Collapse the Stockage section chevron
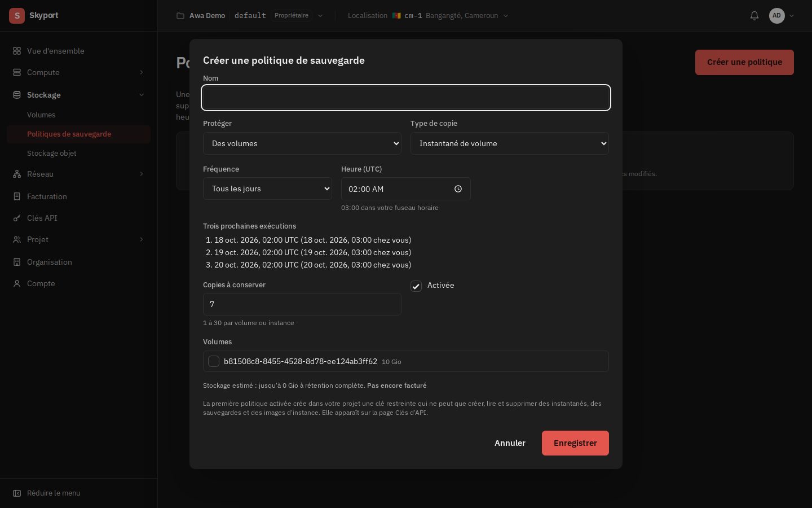 [x=142, y=95]
